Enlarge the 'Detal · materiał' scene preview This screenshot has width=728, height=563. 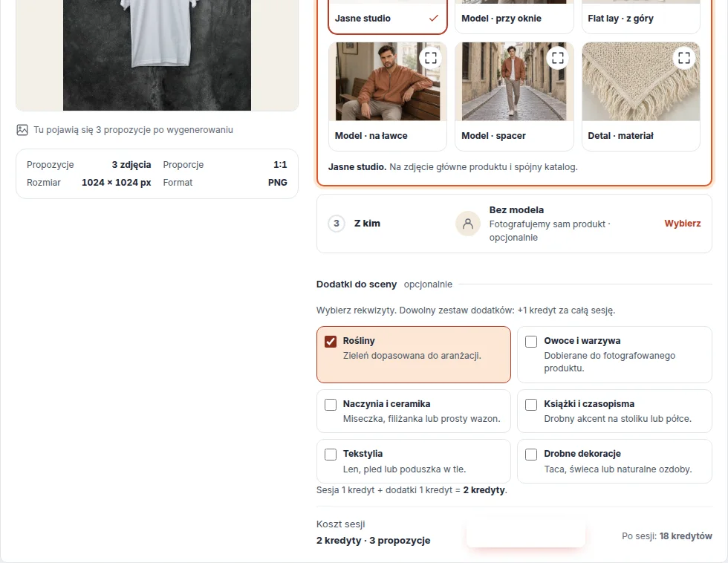(x=684, y=58)
